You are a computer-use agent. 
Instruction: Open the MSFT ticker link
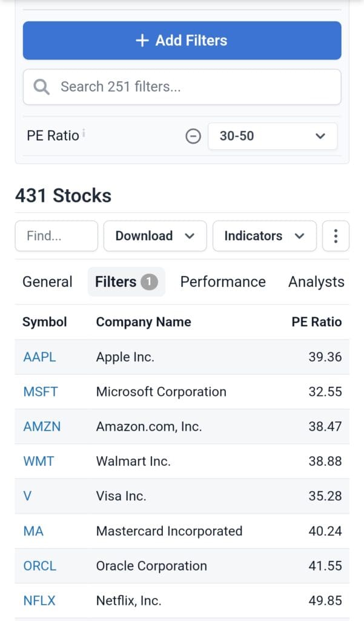41,392
